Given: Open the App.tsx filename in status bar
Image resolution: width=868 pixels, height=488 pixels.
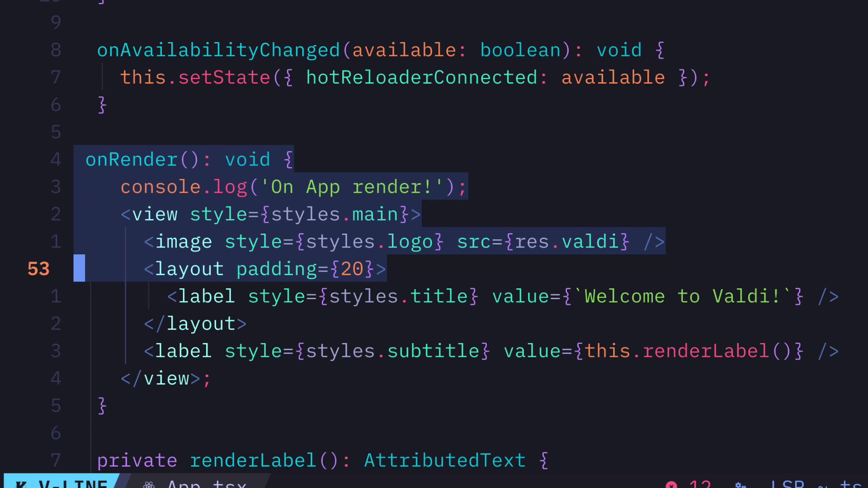Looking at the screenshot, I should (x=207, y=483).
